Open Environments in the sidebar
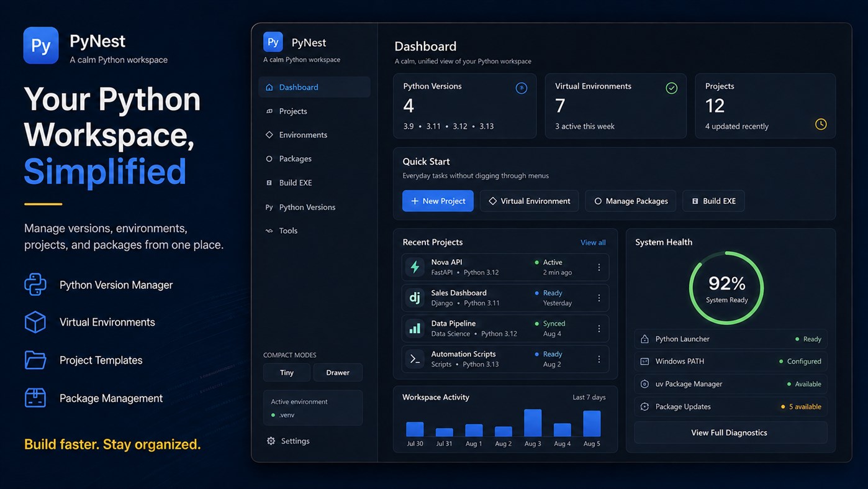The width and height of the screenshot is (868, 489). [314, 135]
